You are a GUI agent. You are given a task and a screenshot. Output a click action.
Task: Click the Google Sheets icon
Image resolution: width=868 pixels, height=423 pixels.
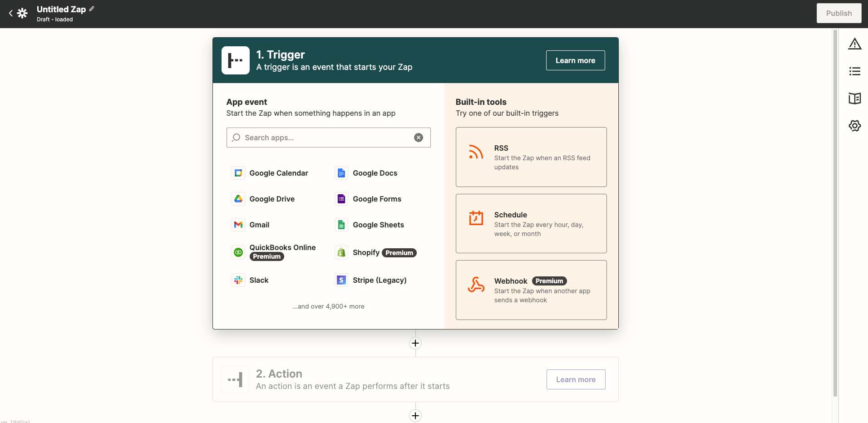(x=341, y=225)
